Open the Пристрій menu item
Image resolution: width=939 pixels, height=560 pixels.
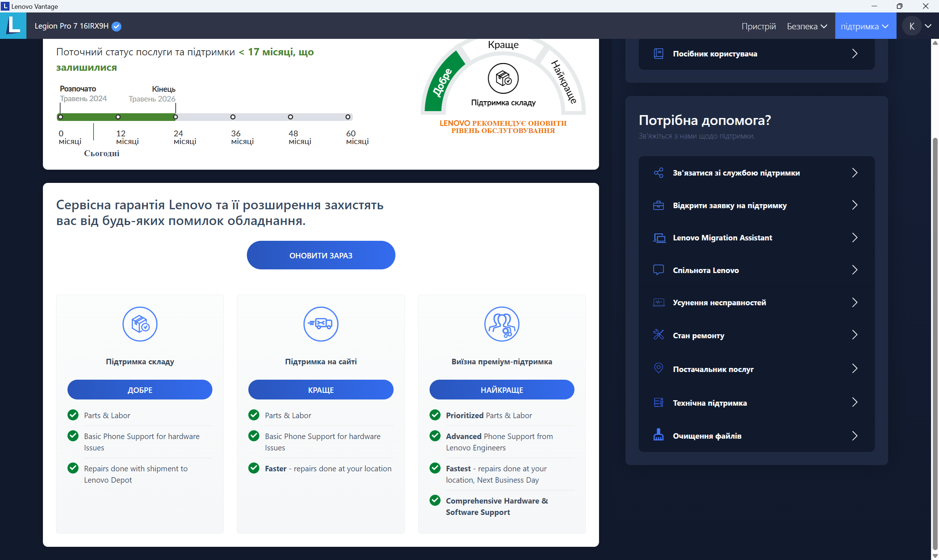758,26
